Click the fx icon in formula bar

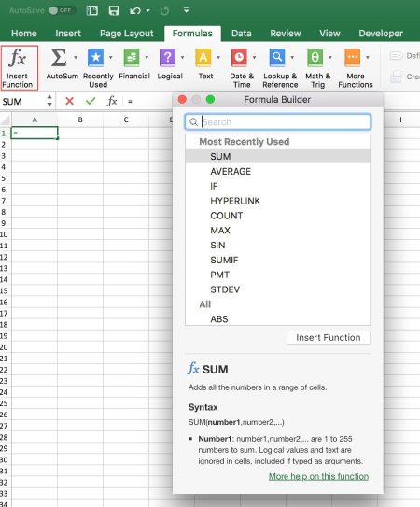tap(112, 101)
